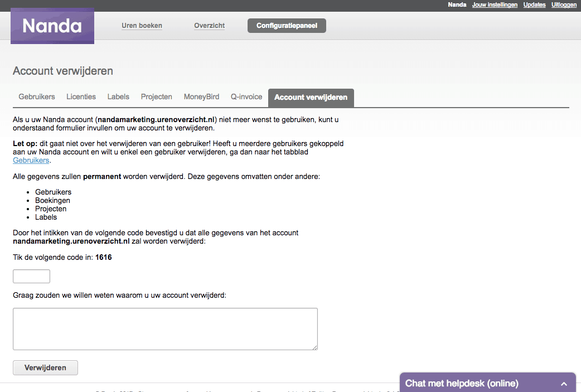Switch to the Licenties tab
The height and width of the screenshot is (392, 581).
point(81,96)
